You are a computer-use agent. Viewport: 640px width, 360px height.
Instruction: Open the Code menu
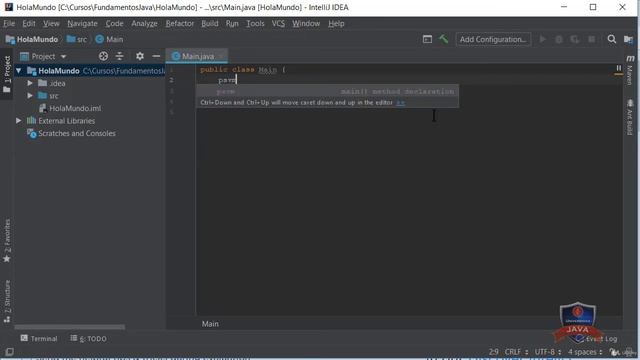pos(114,23)
